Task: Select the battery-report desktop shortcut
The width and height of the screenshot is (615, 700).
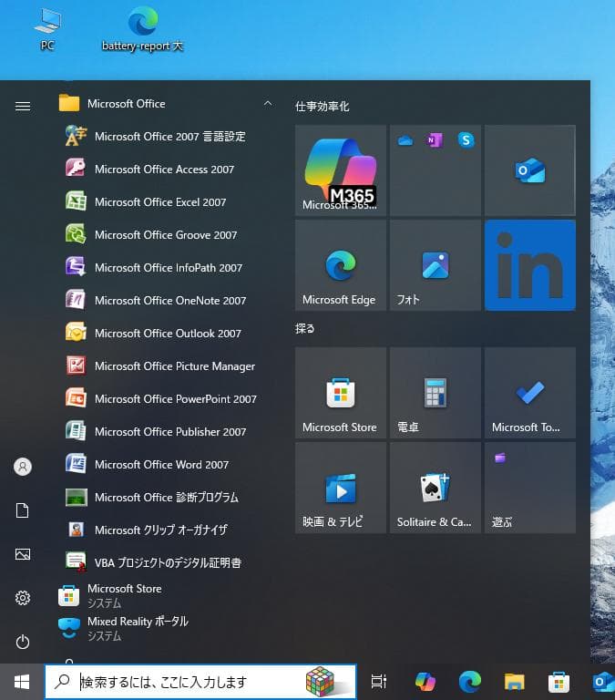Action: click(x=143, y=30)
